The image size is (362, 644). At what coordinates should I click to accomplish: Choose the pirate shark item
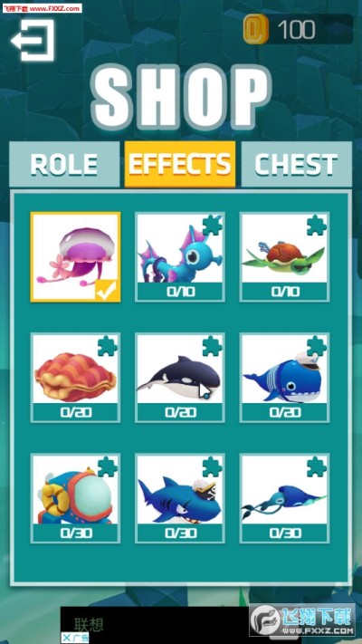coord(180,498)
